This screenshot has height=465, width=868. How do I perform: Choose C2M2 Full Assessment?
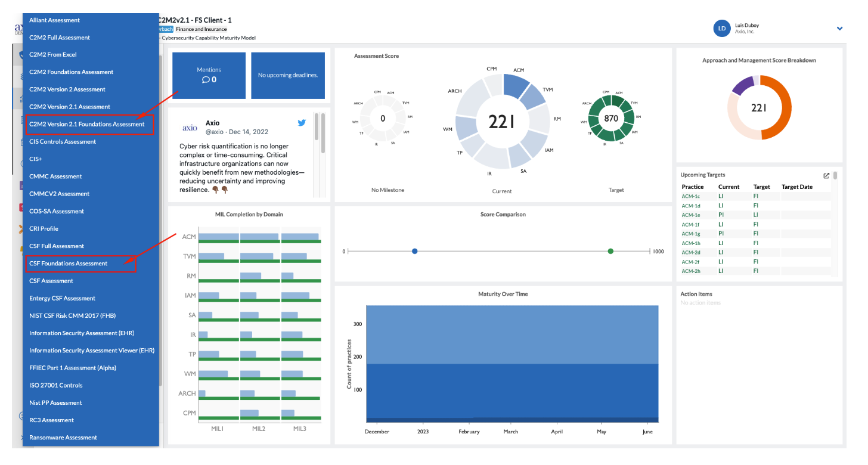coord(60,38)
